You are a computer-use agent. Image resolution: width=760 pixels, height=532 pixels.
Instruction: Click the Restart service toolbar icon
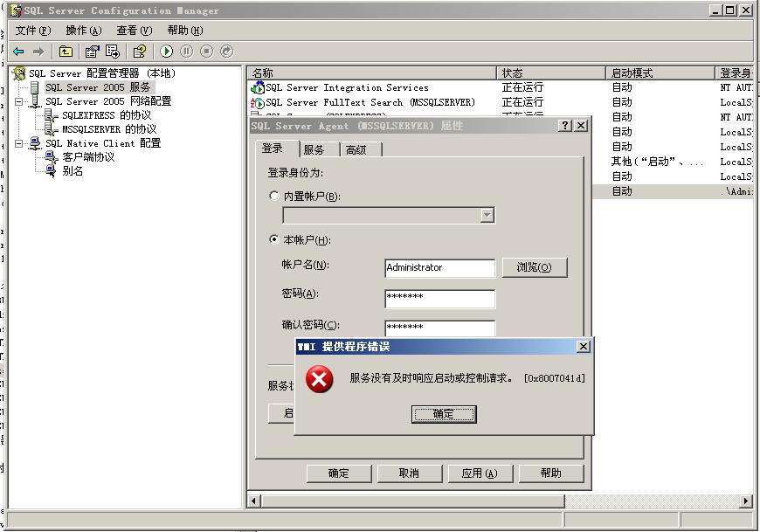227,52
